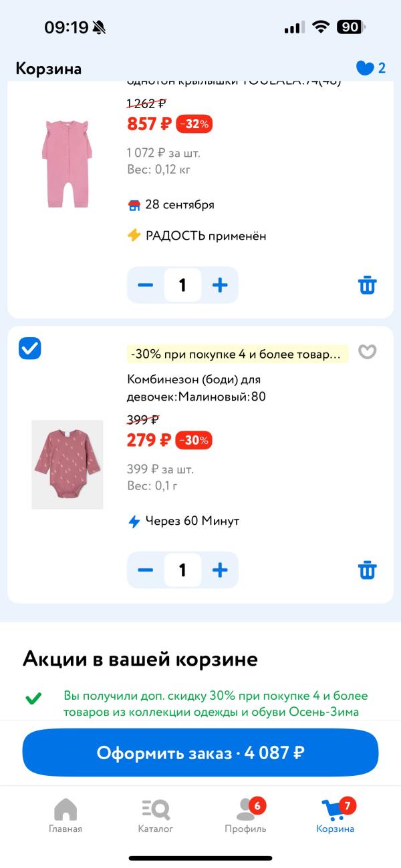Tap bodysuit quantity field showing 1
The height and width of the screenshot is (868, 401).
[182, 570]
